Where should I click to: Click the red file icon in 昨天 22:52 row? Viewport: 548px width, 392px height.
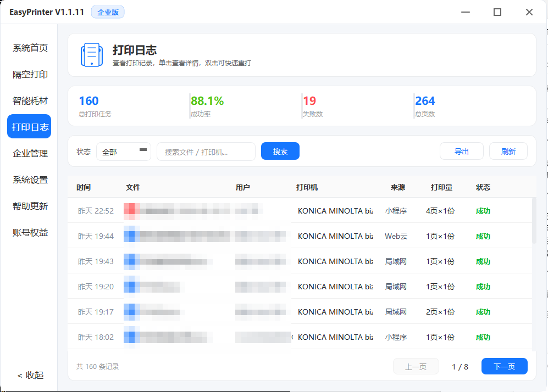(132, 211)
